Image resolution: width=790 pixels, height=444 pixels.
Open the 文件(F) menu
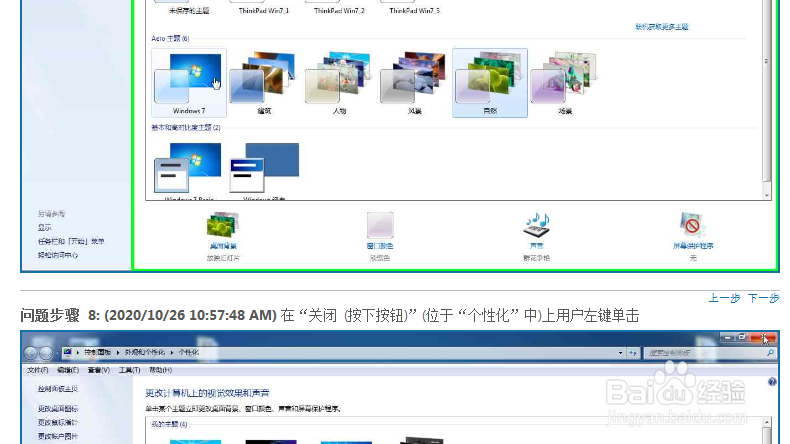click(x=38, y=370)
